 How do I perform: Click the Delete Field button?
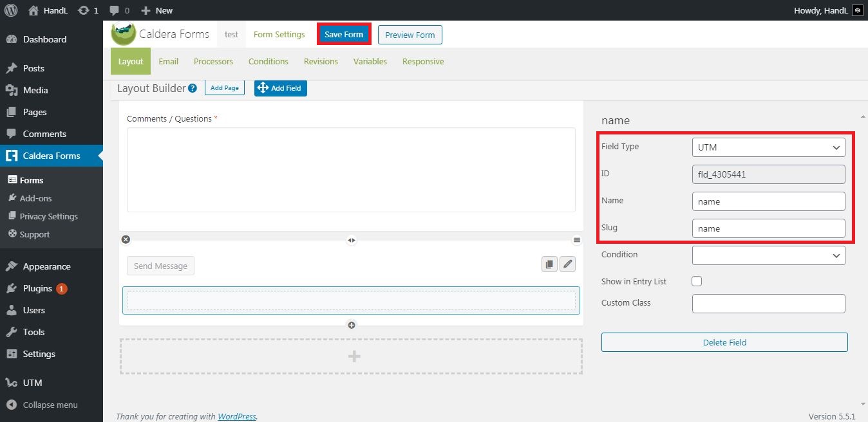coord(724,342)
